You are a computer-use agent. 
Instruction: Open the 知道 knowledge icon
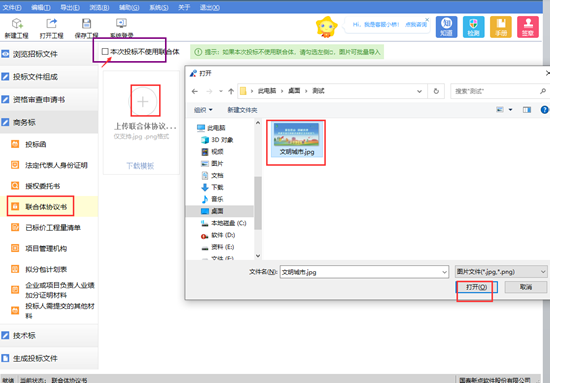point(446,27)
